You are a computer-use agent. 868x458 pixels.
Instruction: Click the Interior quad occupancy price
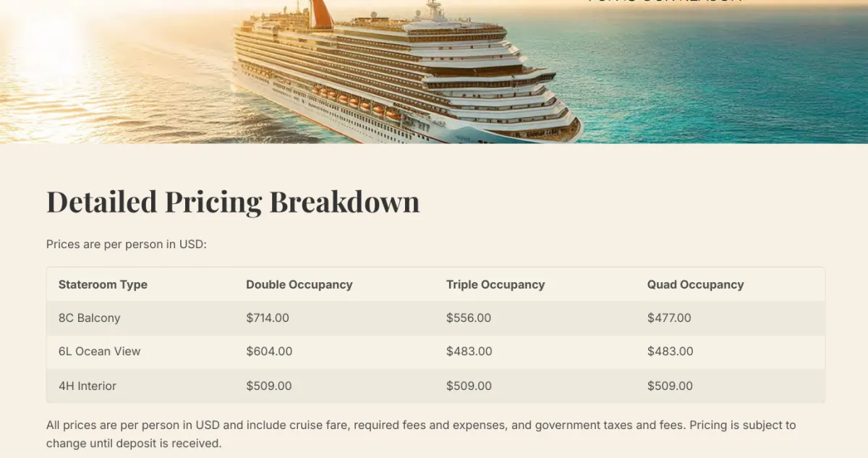[x=670, y=386]
